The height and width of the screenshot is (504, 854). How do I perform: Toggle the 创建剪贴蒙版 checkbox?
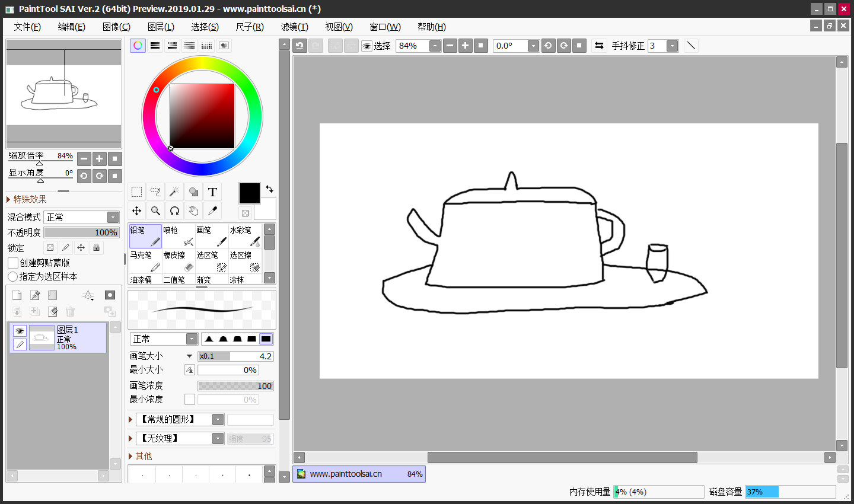[x=13, y=263]
